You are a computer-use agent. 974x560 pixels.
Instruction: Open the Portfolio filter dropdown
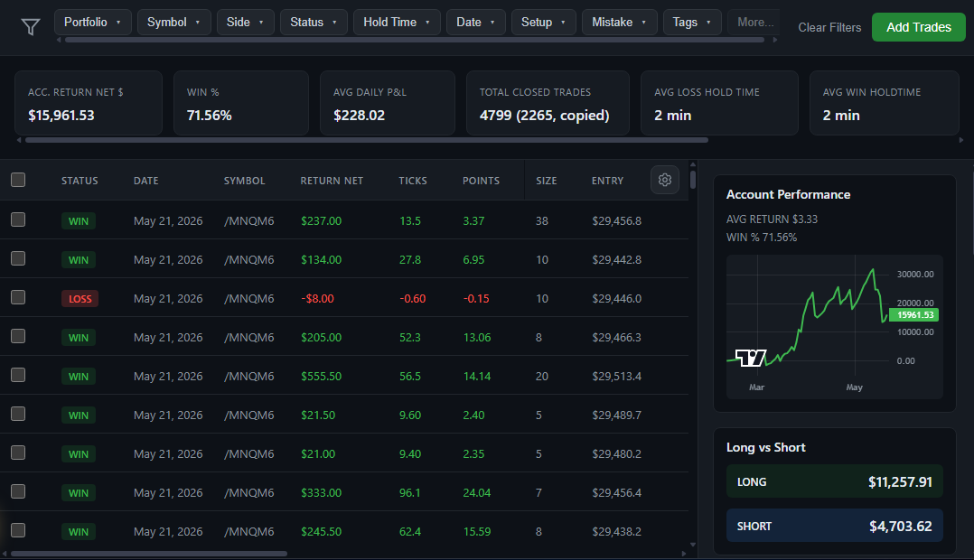coord(92,23)
